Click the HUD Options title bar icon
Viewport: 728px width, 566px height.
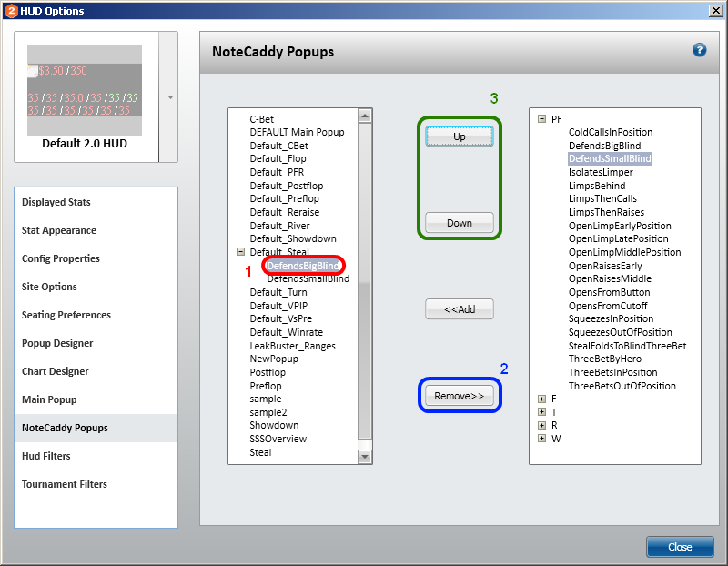coord(11,11)
